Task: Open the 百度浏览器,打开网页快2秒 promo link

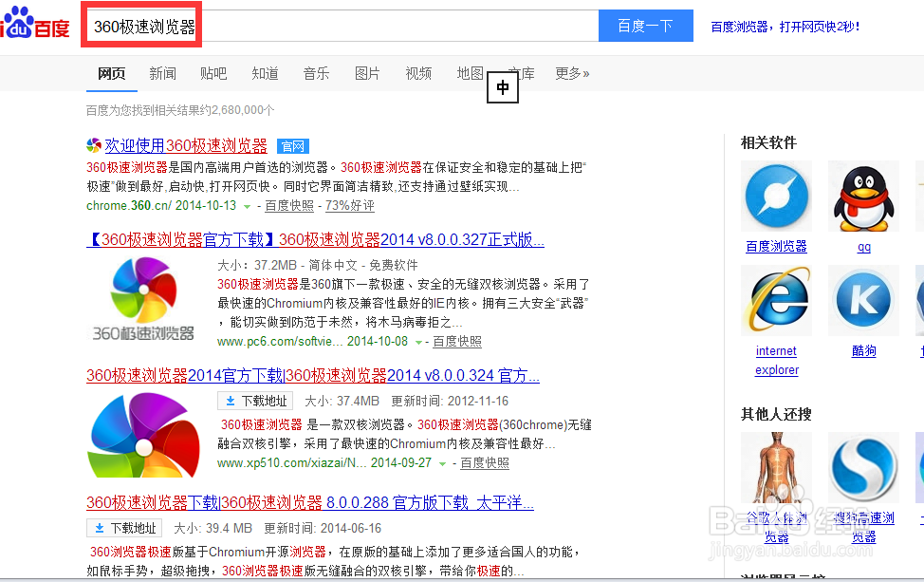Action: pos(785,27)
